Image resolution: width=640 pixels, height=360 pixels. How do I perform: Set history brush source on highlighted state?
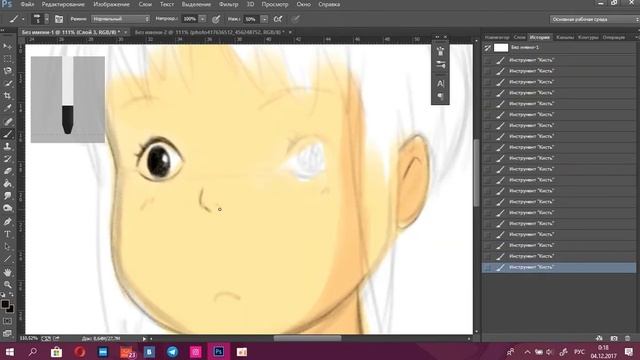(x=487, y=267)
